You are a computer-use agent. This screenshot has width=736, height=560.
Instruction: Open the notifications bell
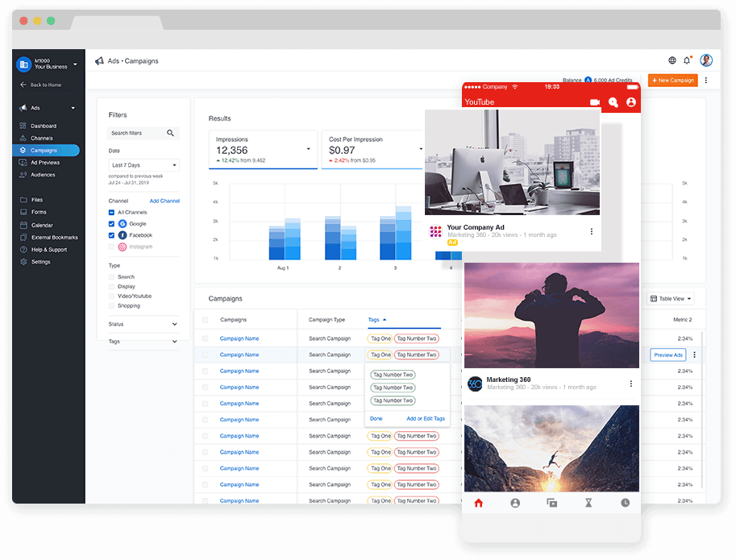coord(687,60)
